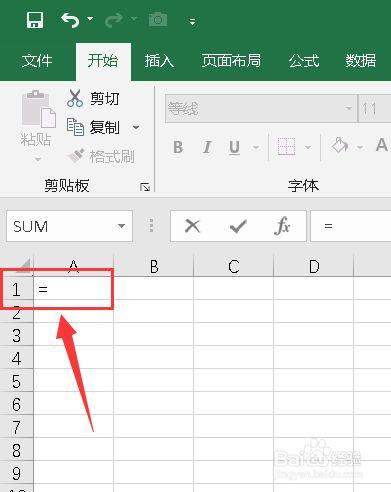This screenshot has height=492, width=391.
Task: Expand the 粘贴 options arrow
Action: coord(38,159)
